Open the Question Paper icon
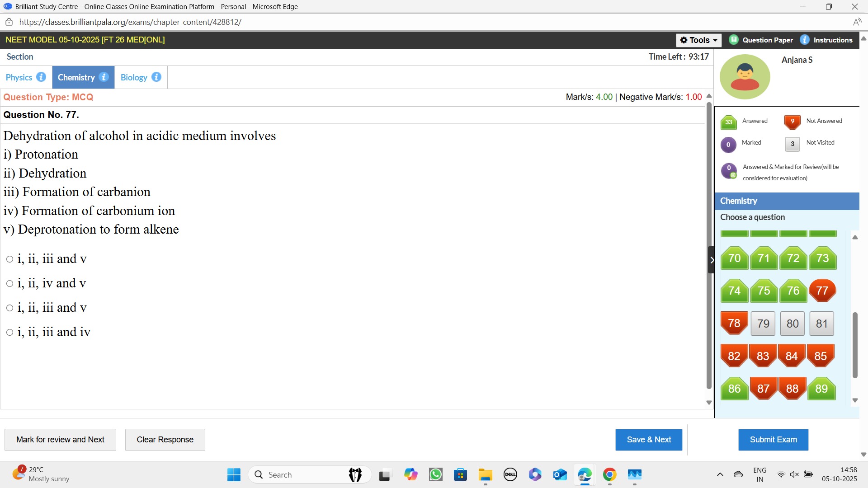 (x=734, y=40)
